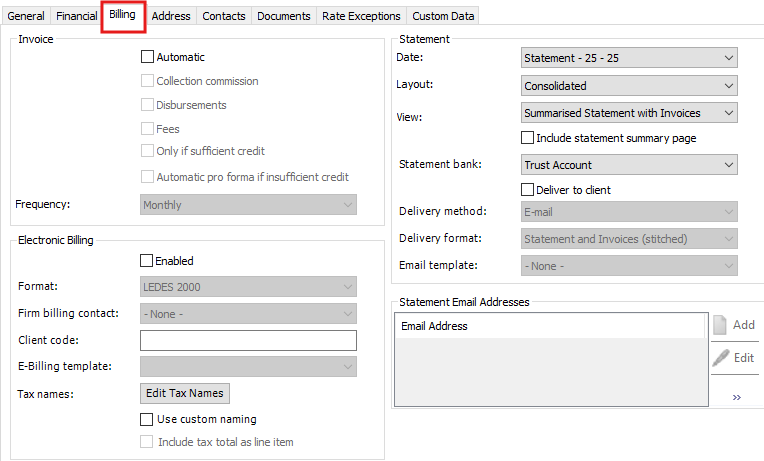Open the Delivery format dropdown
This screenshot has width=764, height=461.
pyautogui.click(x=629, y=239)
